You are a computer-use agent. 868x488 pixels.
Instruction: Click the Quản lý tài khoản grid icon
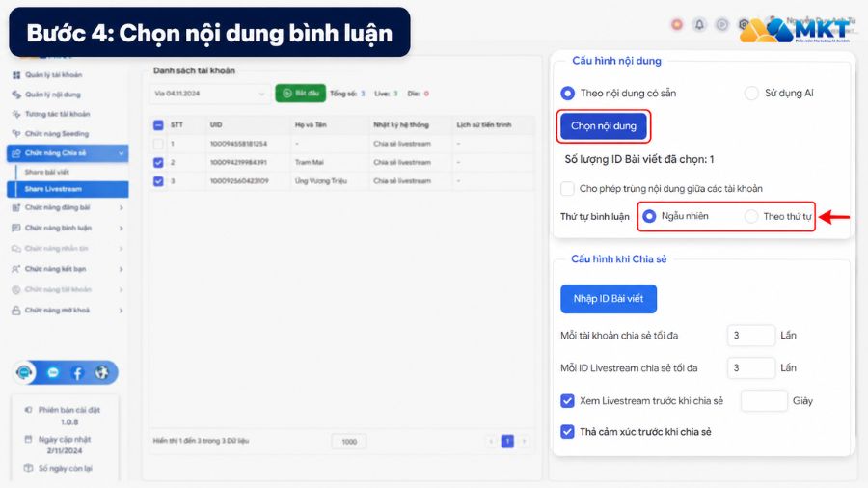coord(16,74)
